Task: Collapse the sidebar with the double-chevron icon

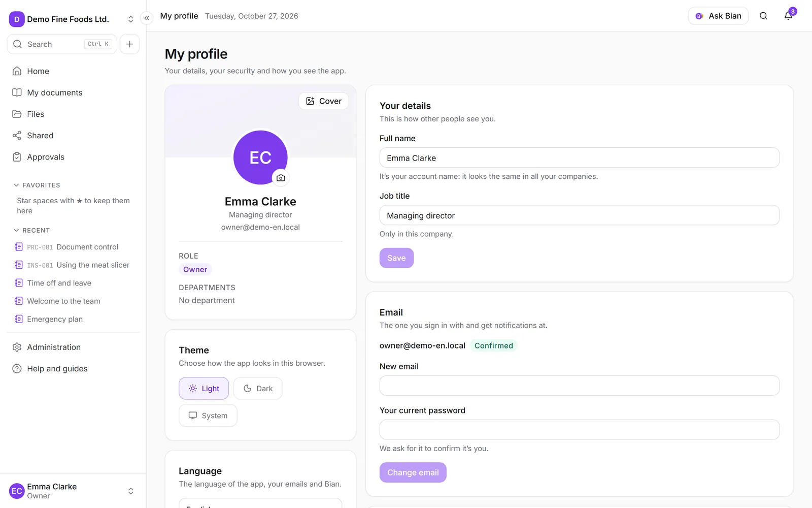Action: point(147,18)
